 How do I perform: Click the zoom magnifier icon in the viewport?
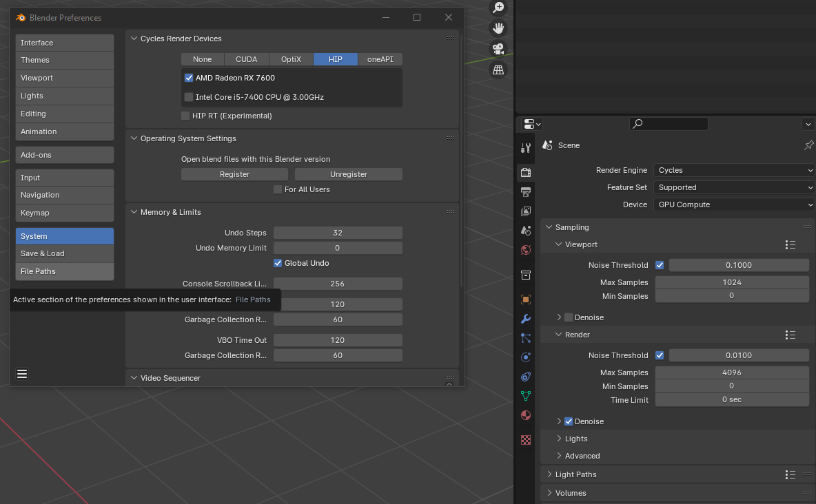tap(498, 8)
